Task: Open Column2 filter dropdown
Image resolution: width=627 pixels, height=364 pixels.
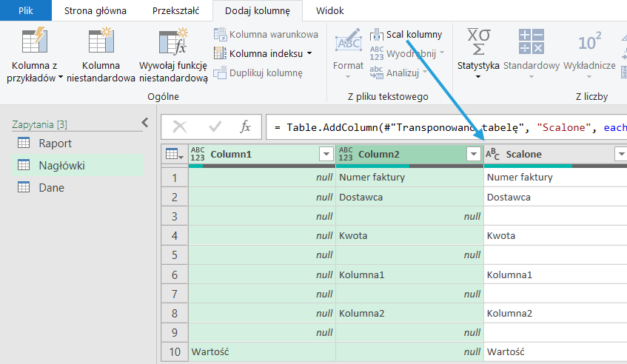Action: click(x=474, y=154)
